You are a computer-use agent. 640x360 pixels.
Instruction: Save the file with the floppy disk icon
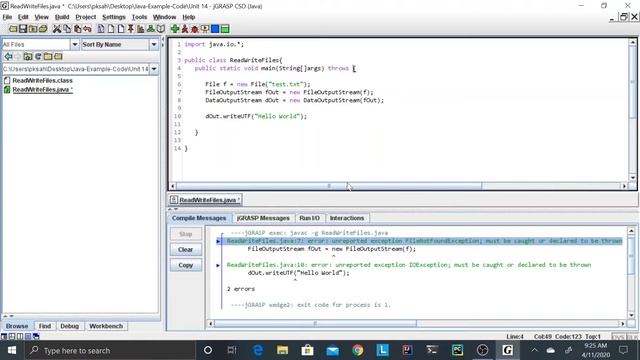pyautogui.click(x=23, y=29)
